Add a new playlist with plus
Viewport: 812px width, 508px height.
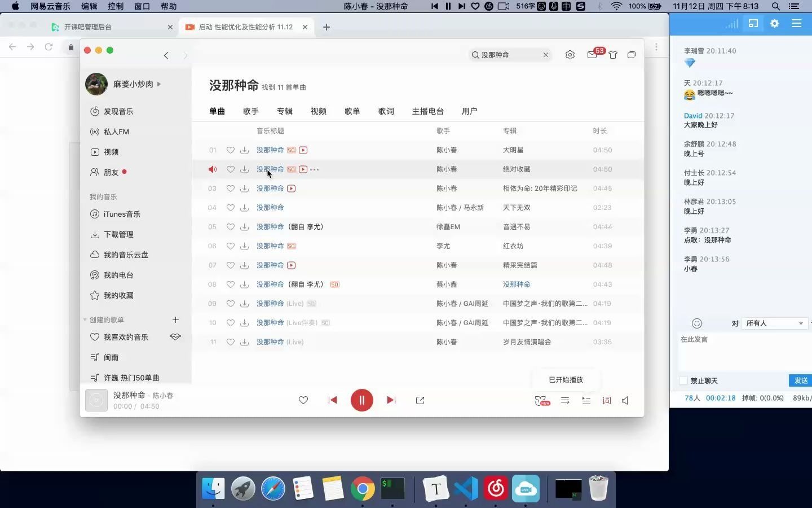[x=175, y=319]
